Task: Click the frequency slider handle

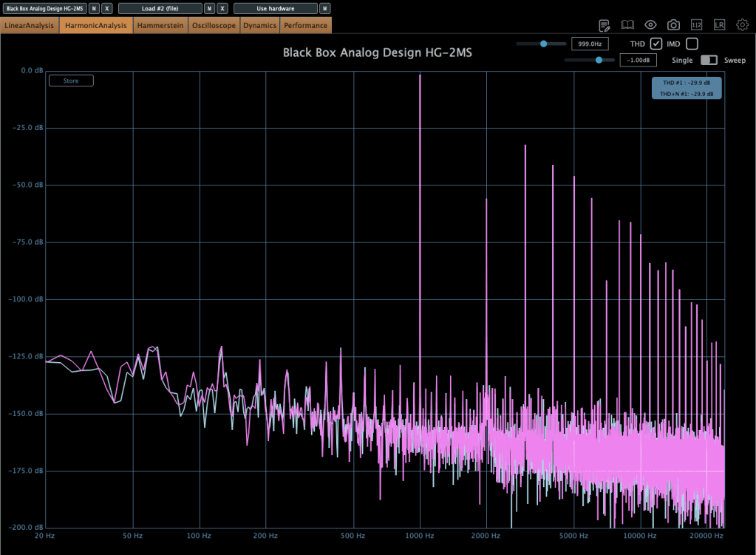Action: (x=544, y=44)
